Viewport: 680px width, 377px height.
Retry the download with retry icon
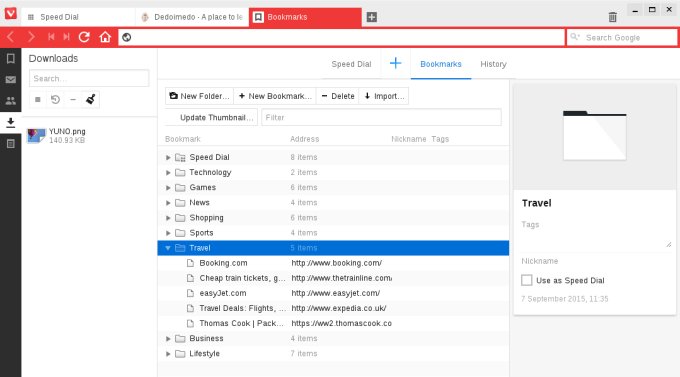[x=55, y=100]
